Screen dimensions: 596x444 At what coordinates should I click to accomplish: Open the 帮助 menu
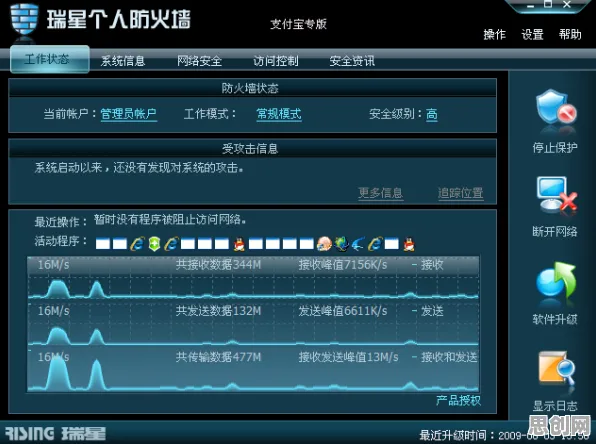570,35
